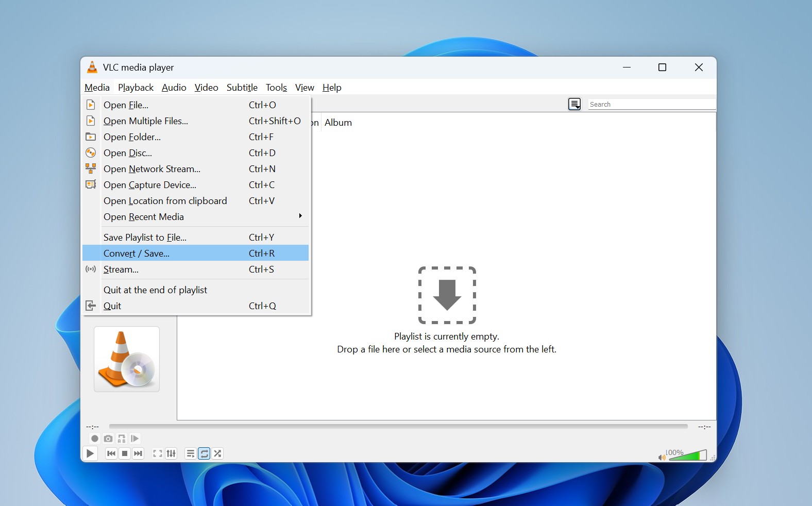Open the Video menu
Image resolution: width=812 pixels, height=506 pixels.
coord(207,88)
